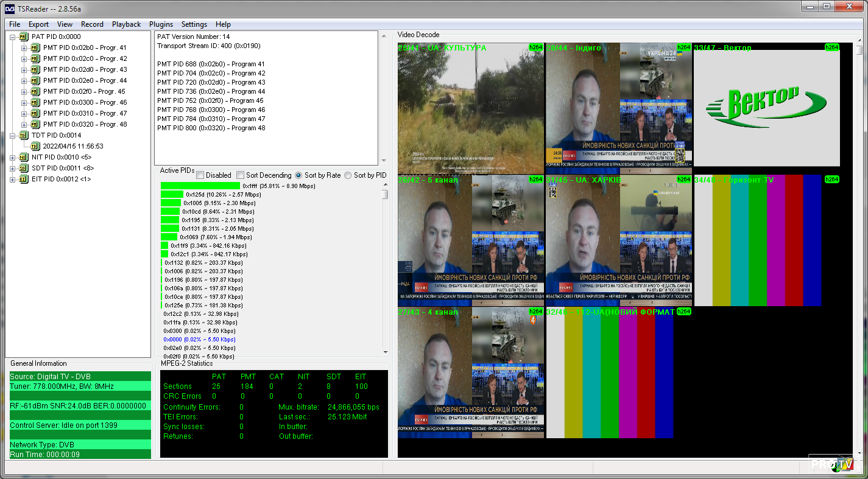Click the PMT icon for Program 44
The width and height of the screenshot is (868, 479).
click(x=35, y=80)
